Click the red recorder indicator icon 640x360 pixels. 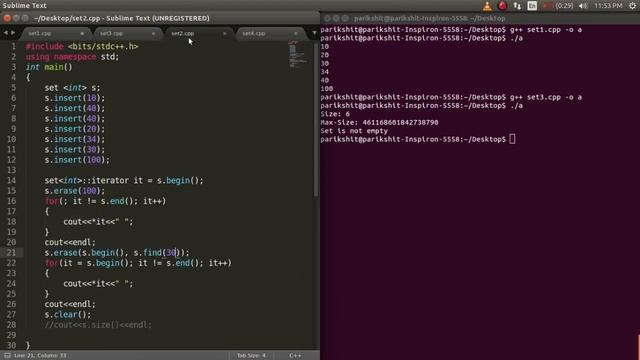pos(502,6)
